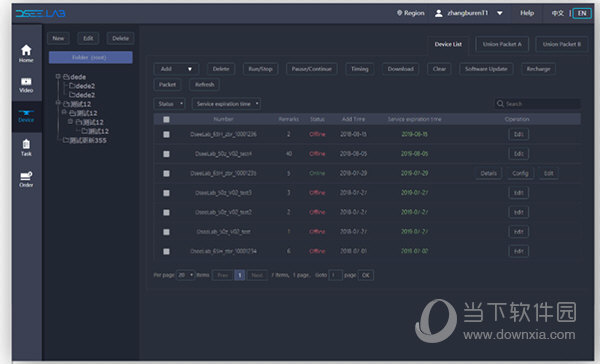
Task: Click the Region location pin
Action: (399, 13)
